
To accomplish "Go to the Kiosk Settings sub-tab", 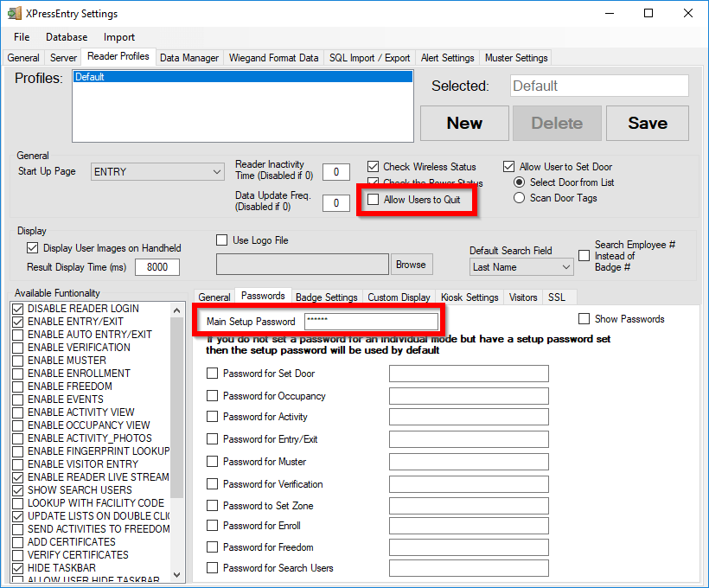I will (x=469, y=297).
